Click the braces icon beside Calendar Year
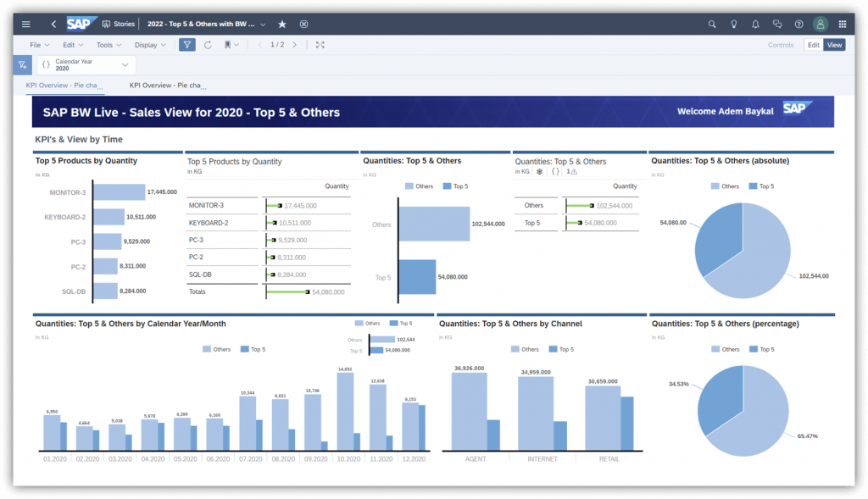This screenshot has width=868, height=499. (x=47, y=64)
